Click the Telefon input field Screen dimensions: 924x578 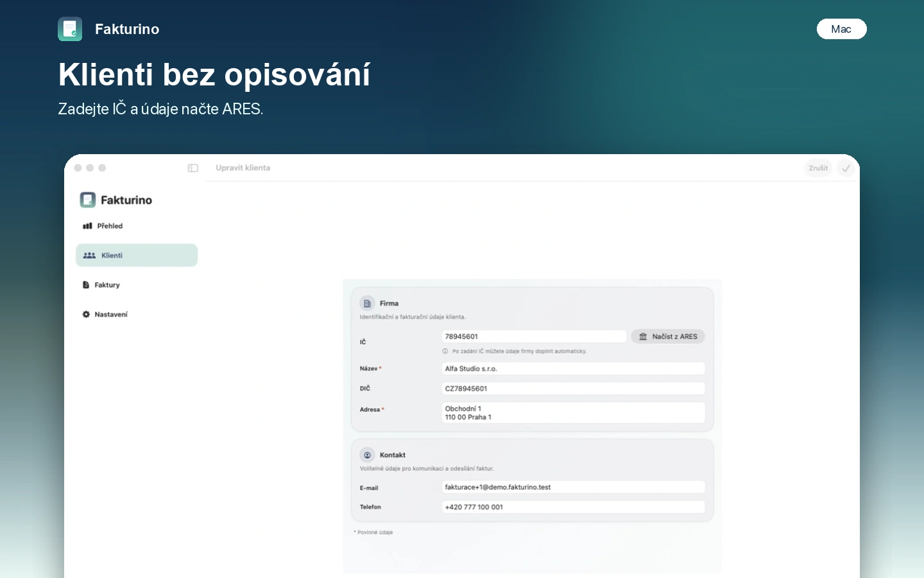(x=573, y=507)
